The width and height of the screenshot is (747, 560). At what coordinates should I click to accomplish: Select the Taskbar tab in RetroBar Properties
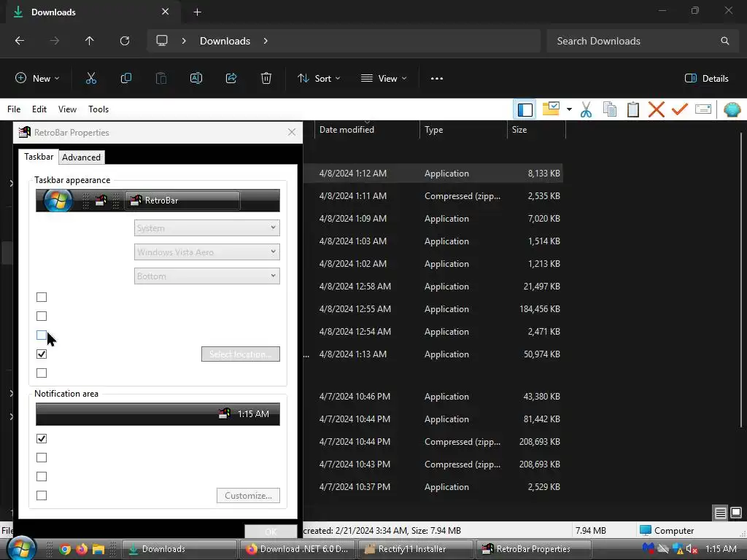tap(39, 157)
